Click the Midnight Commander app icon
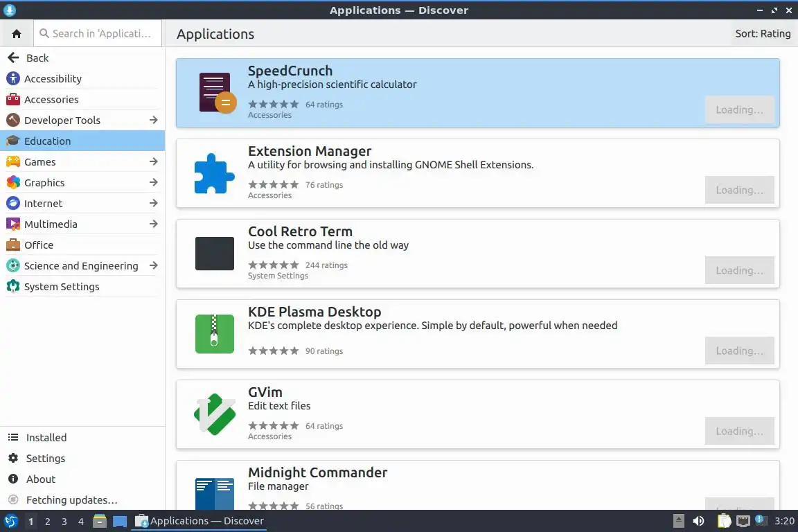 coord(214,493)
